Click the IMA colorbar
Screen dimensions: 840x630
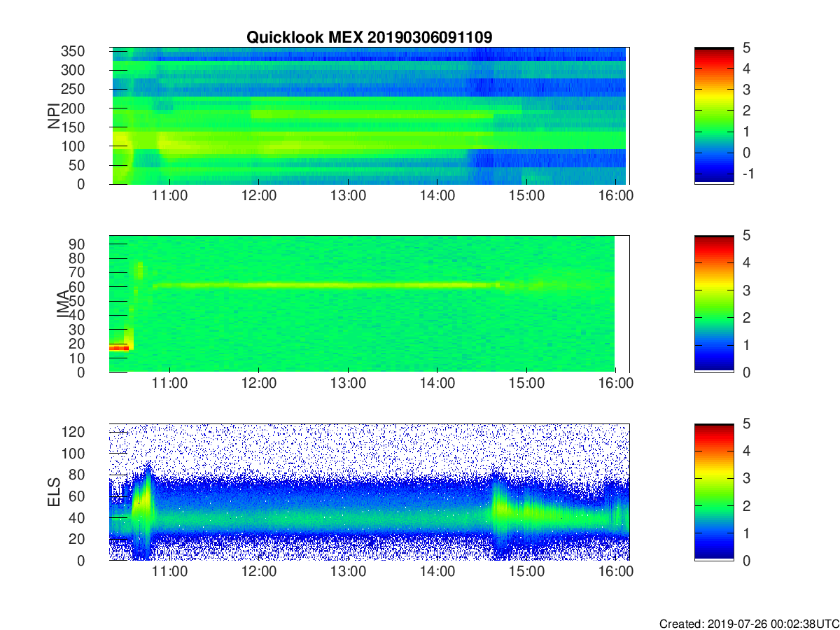[x=714, y=304]
